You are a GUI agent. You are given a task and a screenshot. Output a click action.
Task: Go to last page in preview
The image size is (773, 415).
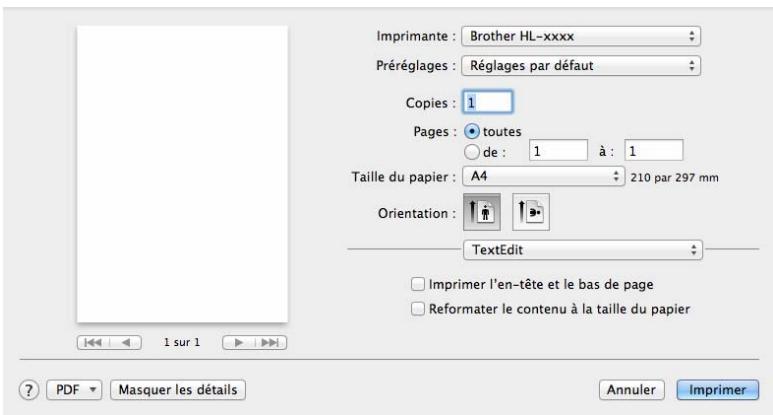point(270,343)
